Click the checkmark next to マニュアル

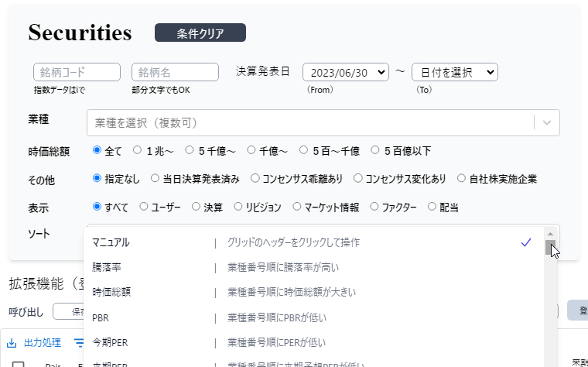(526, 242)
